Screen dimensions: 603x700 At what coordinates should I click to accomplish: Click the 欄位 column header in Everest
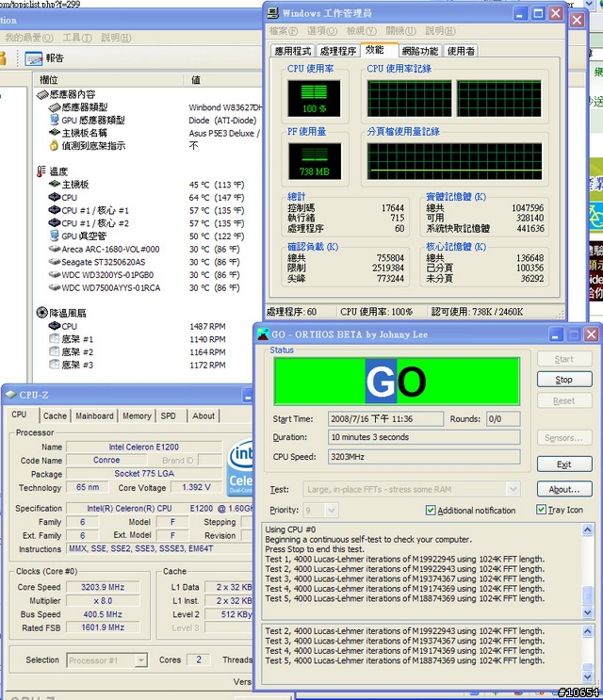(108, 80)
